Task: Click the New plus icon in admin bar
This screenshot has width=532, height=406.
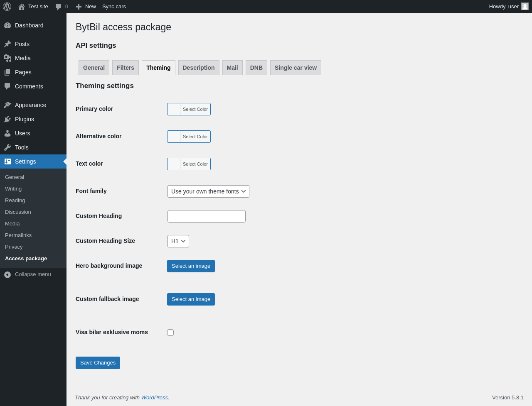Action: point(79,7)
